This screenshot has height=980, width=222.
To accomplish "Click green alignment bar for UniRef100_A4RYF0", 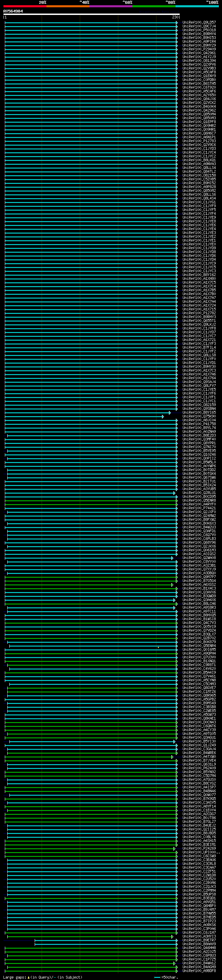I will (91, 504).
